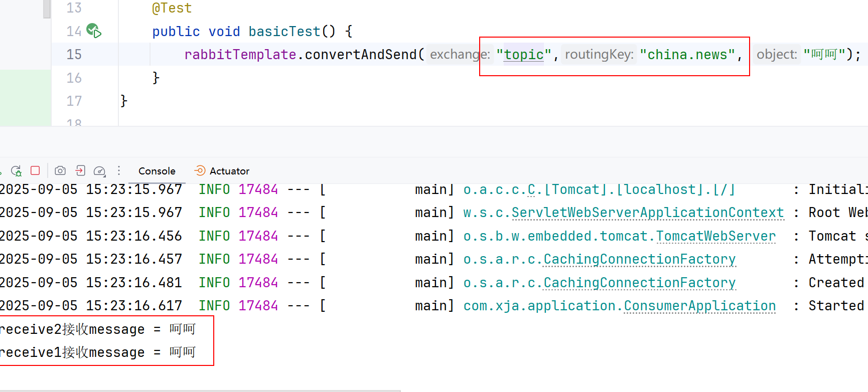This screenshot has height=392, width=868.
Task: Click the orange Actuator icon
Action: pos(200,171)
